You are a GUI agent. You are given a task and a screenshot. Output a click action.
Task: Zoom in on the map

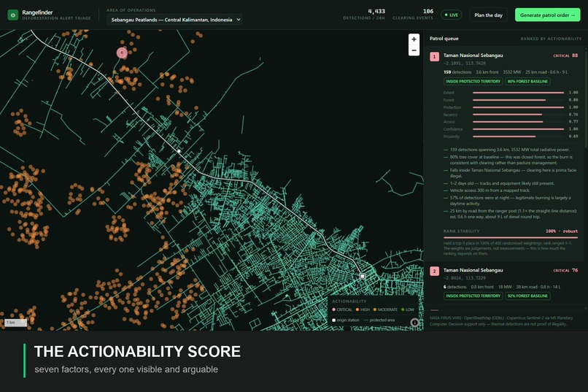tap(414, 39)
